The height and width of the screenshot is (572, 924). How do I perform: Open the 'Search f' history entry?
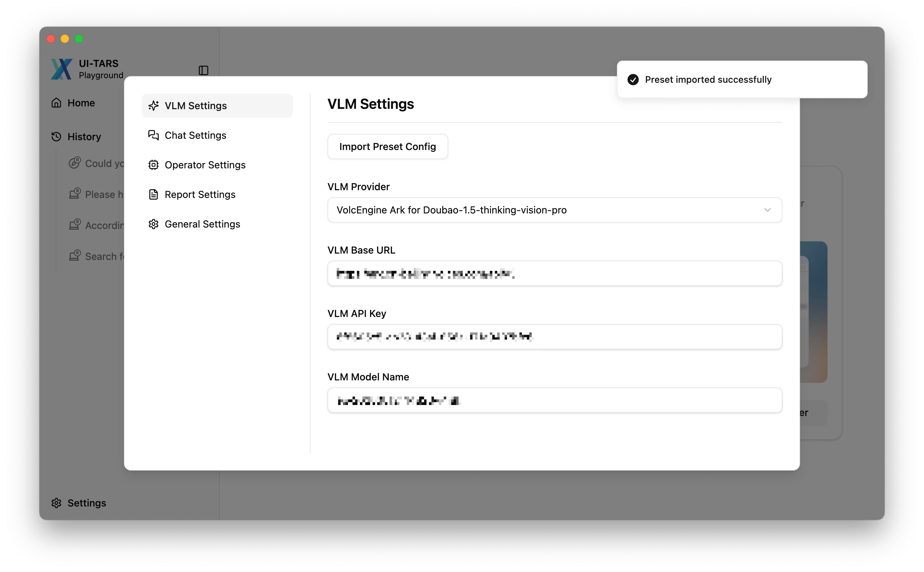point(96,256)
